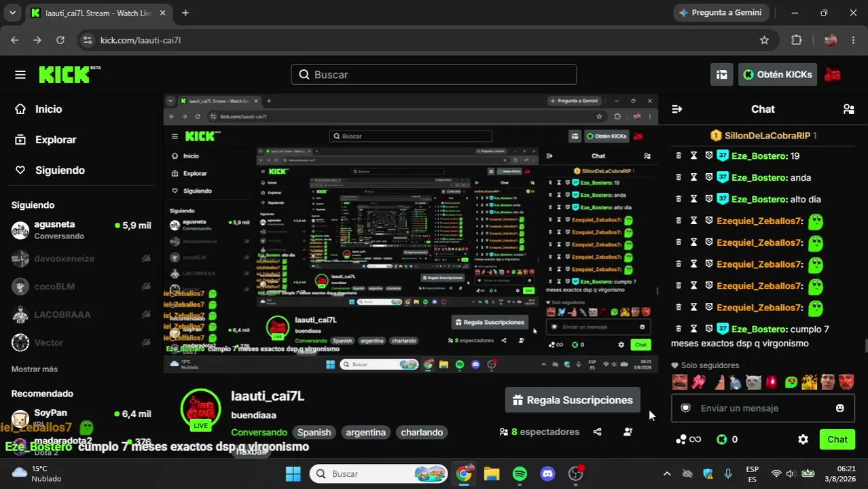
Task: Click the user-manage icon next to share
Action: coord(628,432)
